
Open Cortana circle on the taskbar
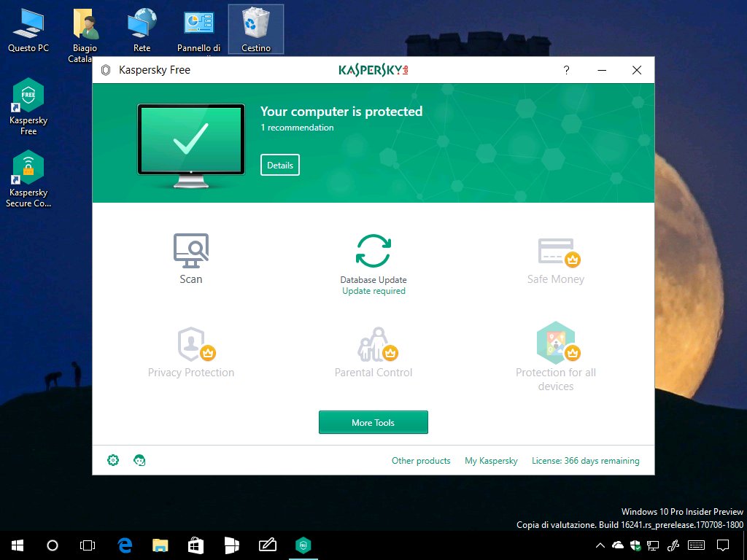click(53, 545)
